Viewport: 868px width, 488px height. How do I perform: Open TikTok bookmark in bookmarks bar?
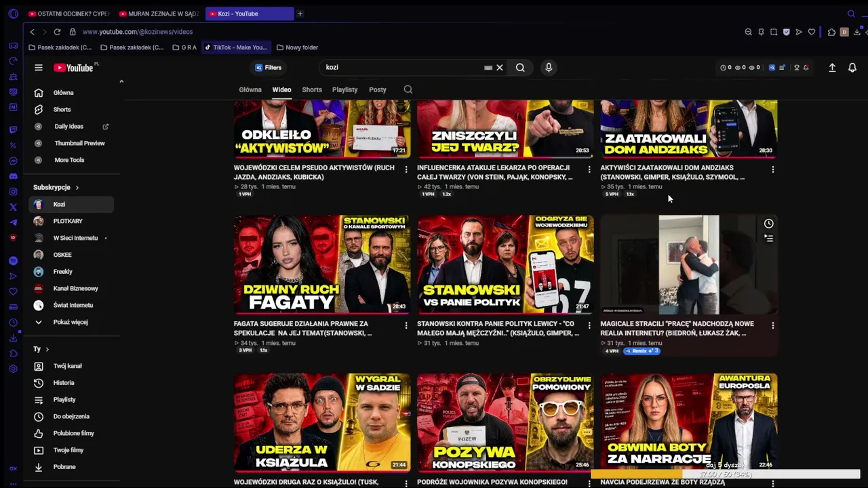pyautogui.click(x=236, y=47)
